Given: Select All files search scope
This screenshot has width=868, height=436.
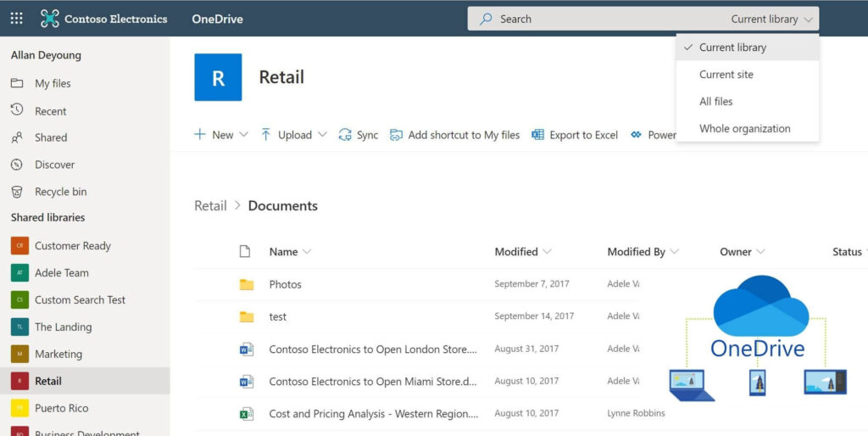Looking at the screenshot, I should click(x=715, y=102).
